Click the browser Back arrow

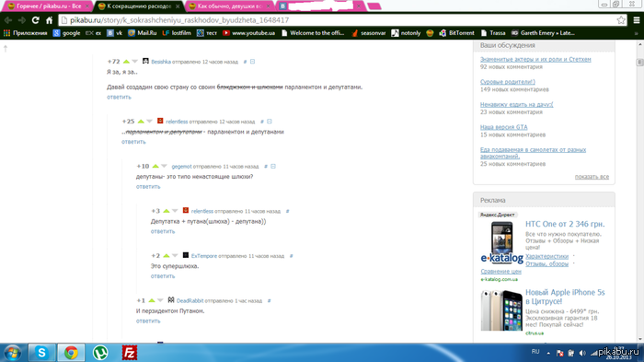8,19
